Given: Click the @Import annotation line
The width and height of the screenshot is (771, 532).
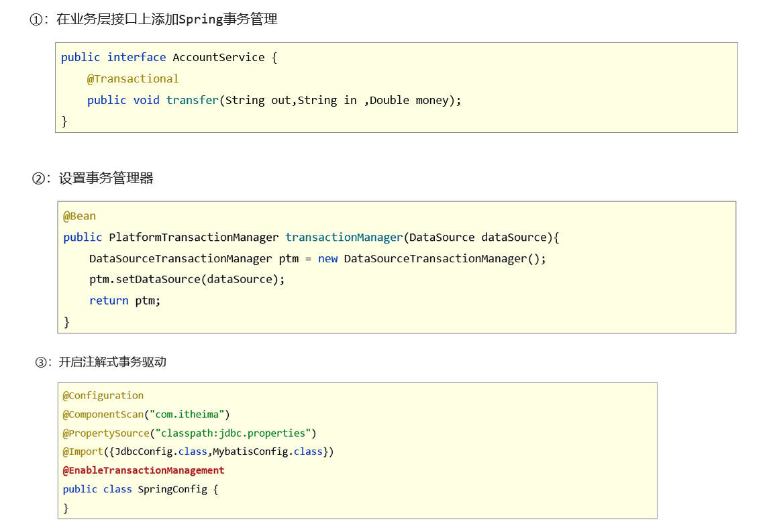Looking at the screenshot, I should (x=198, y=451).
